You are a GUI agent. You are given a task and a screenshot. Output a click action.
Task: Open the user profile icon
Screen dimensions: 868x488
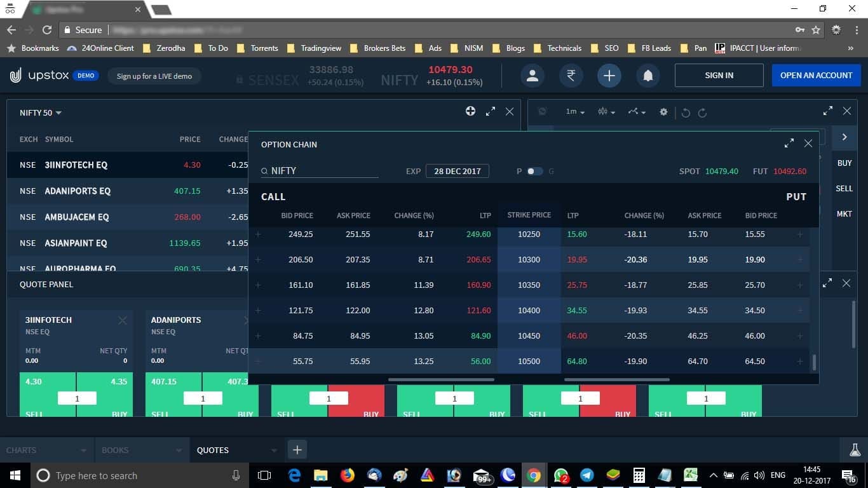point(532,76)
